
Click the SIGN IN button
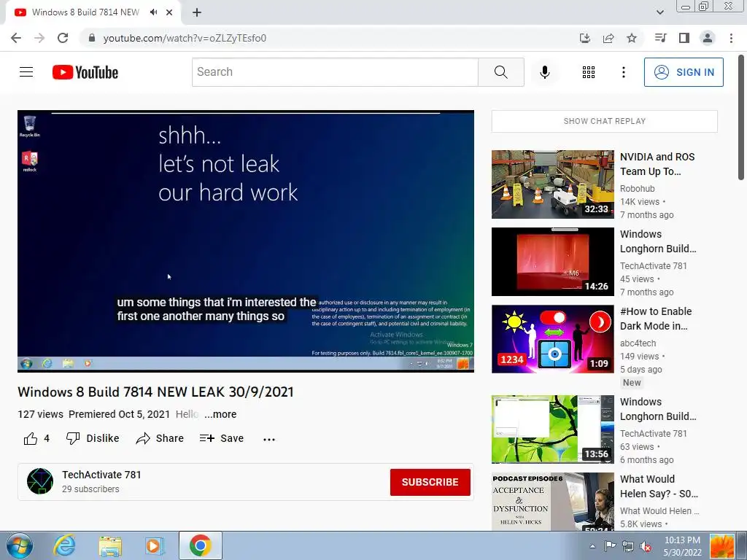[x=684, y=72]
